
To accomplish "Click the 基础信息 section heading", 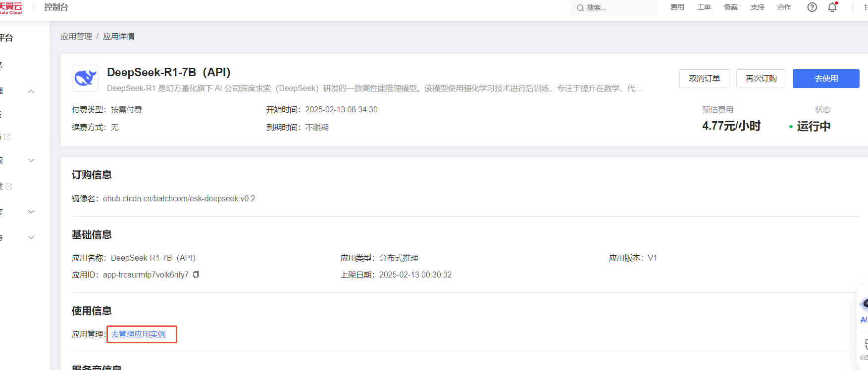I will 92,234.
